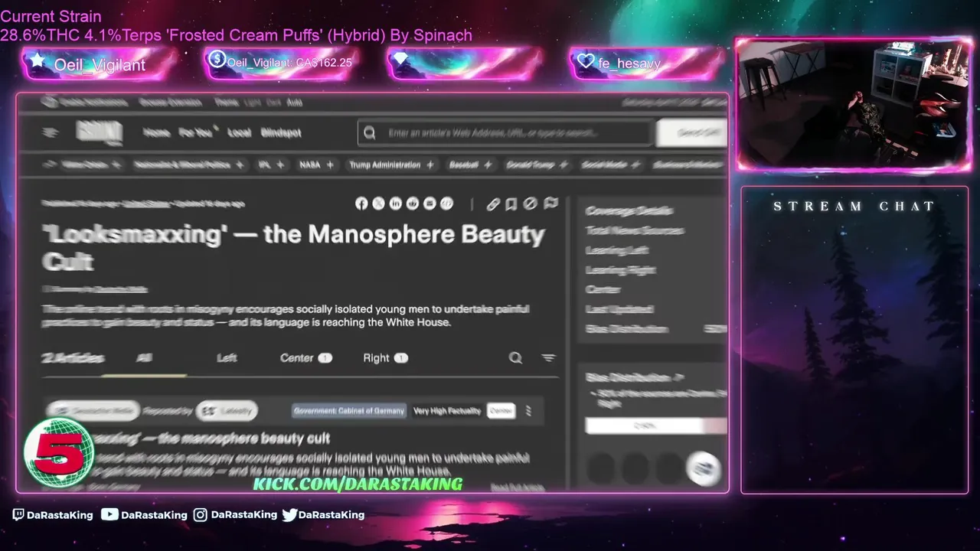
Task: Follow the IPL topic with plus
Action: [x=280, y=165]
